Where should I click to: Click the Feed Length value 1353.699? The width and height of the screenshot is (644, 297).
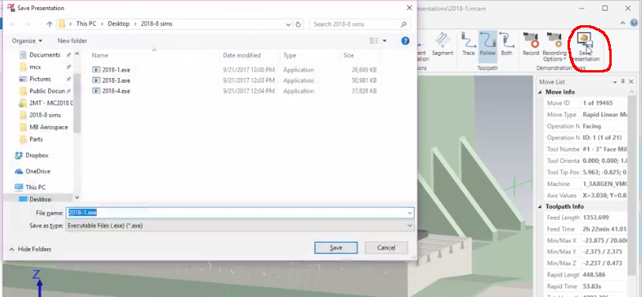point(596,217)
